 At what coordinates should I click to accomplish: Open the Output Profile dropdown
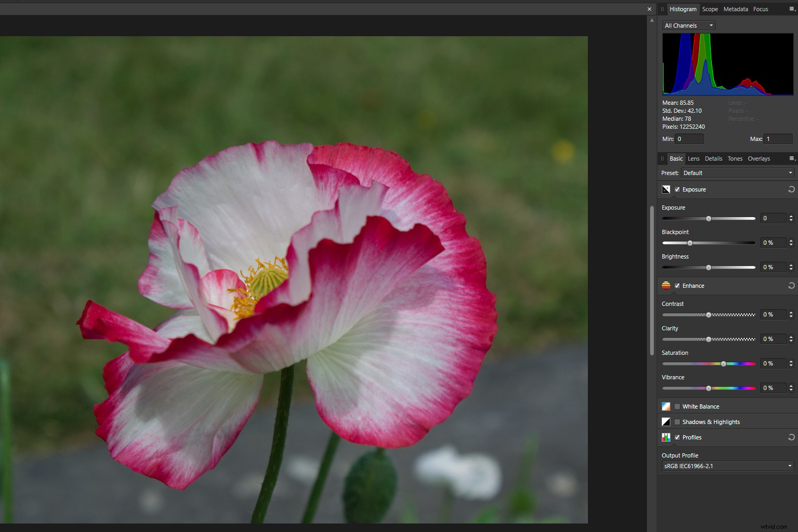[x=727, y=465]
